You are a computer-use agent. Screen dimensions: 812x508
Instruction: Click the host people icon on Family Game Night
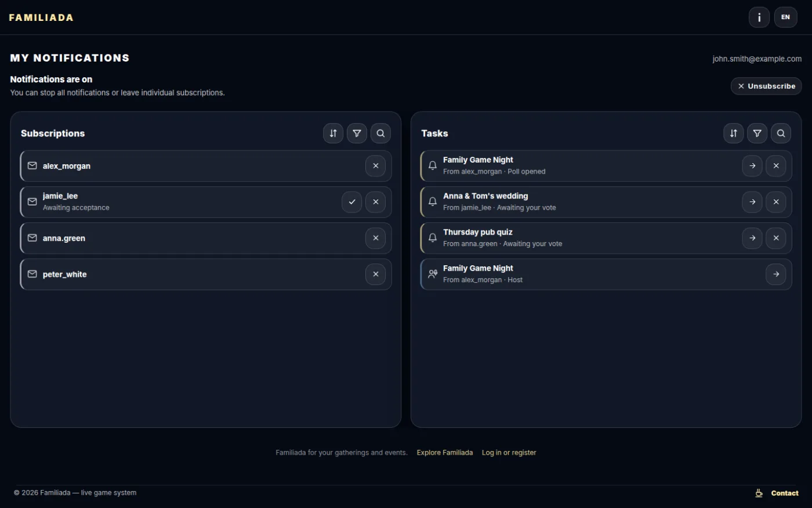coord(433,274)
